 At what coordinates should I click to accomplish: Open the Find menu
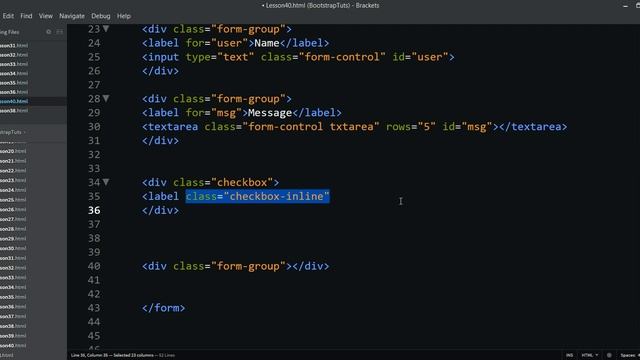[x=26, y=16]
